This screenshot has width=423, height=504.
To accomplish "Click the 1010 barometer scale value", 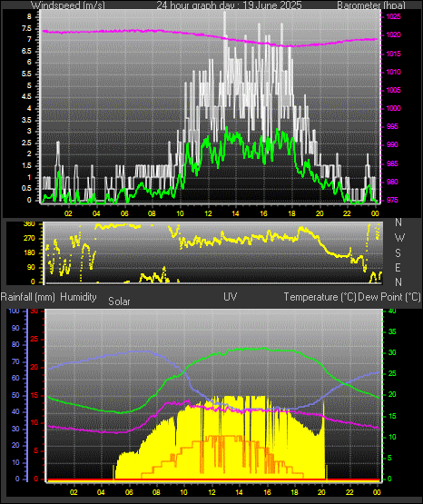I will point(393,72).
